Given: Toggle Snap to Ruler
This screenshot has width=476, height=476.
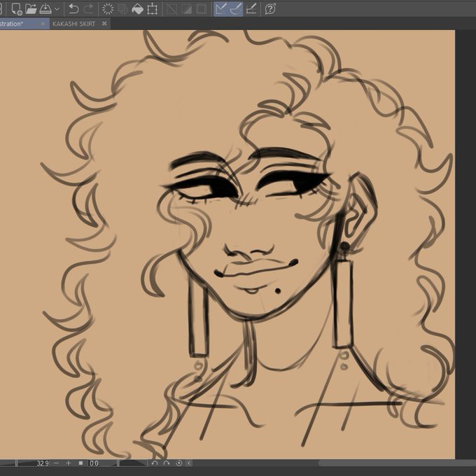Looking at the screenshot, I should (220, 9).
